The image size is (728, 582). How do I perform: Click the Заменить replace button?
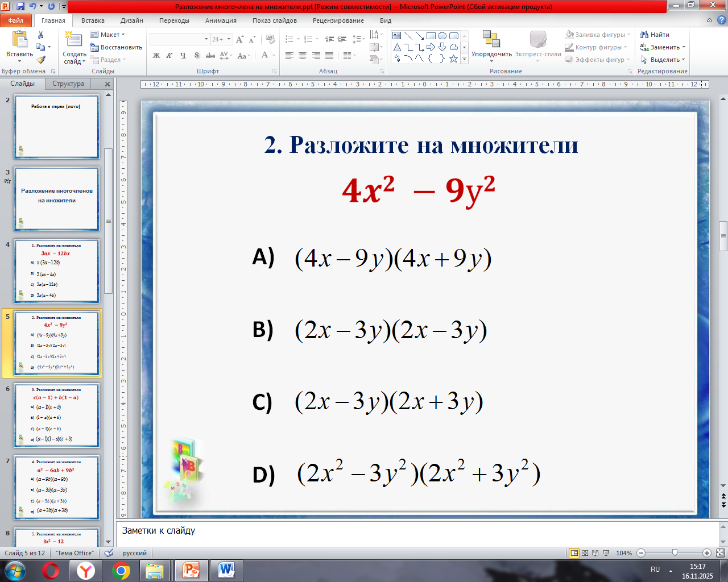(663, 47)
